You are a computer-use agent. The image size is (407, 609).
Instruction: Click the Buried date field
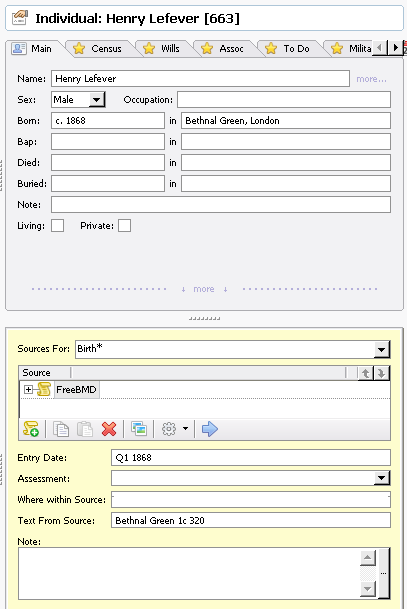[108, 184]
